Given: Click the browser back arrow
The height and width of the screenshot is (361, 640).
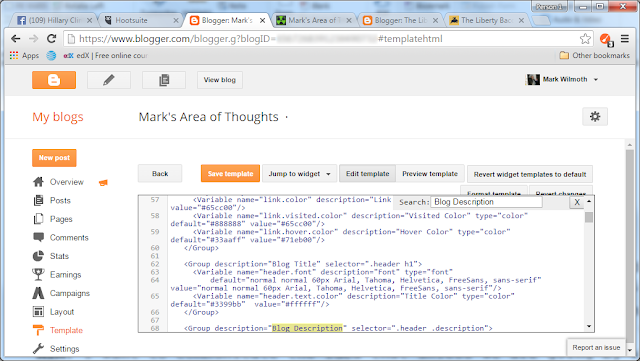Looking at the screenshot, I should (16, 39).
